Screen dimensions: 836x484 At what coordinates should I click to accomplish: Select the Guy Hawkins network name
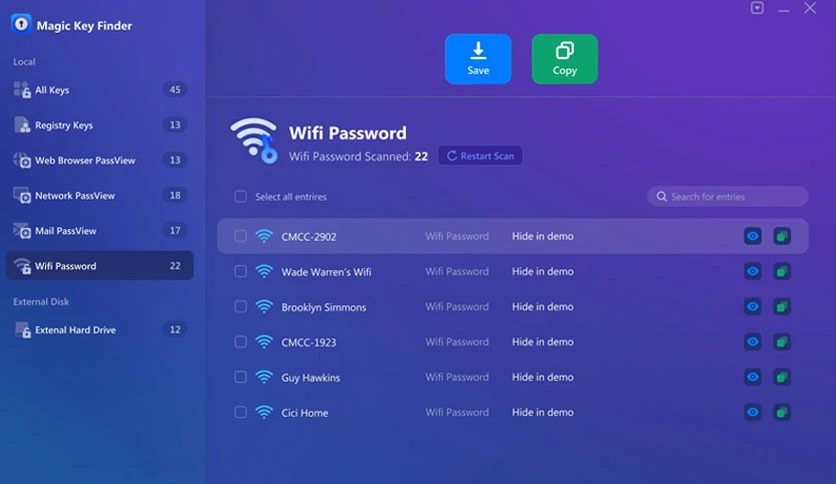[311, 378]
